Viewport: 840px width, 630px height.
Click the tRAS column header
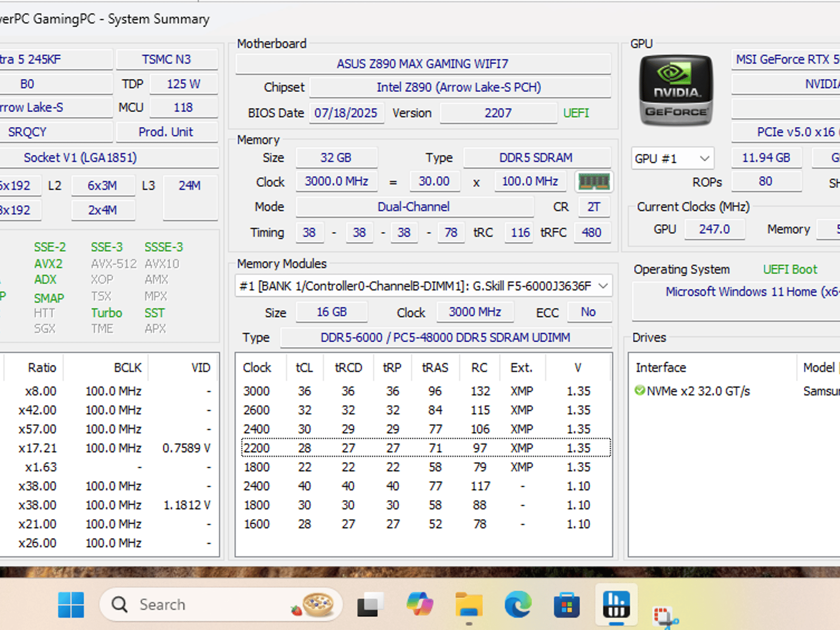[435, 367]
